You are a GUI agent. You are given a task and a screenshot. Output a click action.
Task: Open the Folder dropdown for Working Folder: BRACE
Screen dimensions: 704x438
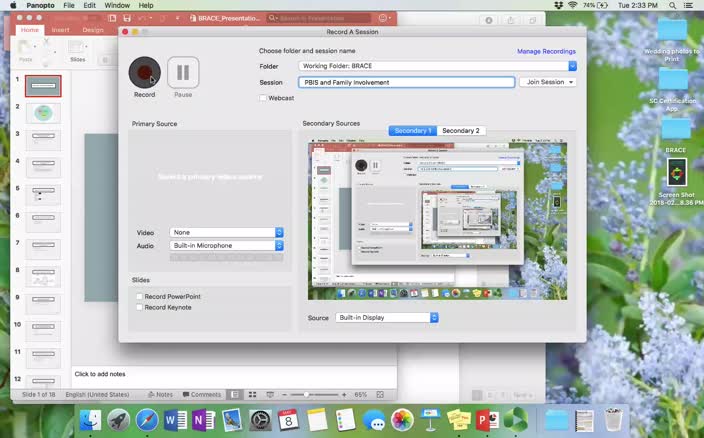(438, 66)
